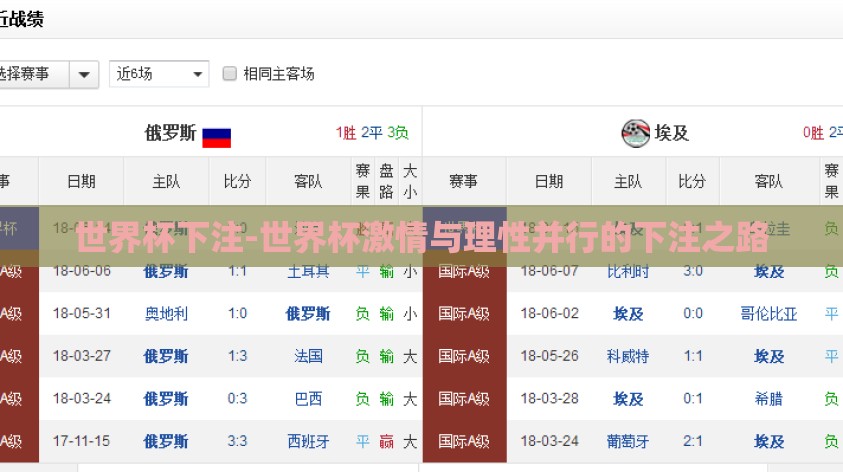Viewport: 843px width, 472px height.
Task: Click 俄罗斯 away team in 奥地利 row
Action: point(308,313)
